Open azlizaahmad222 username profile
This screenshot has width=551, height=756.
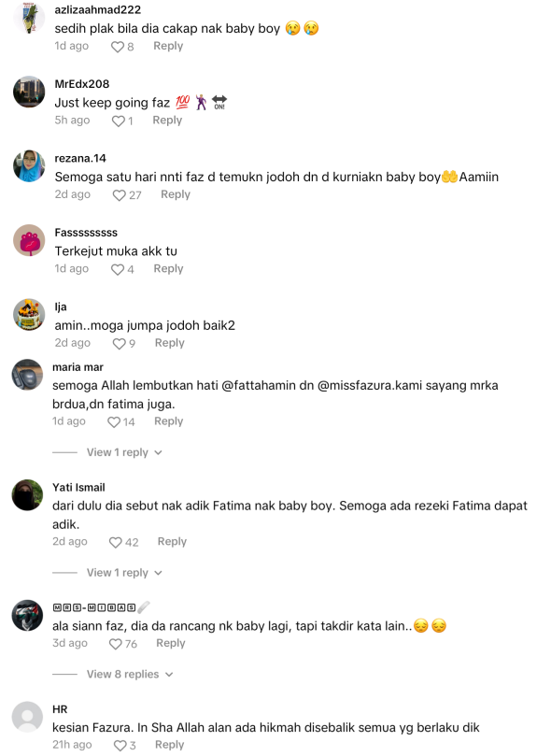pos(98,9)
